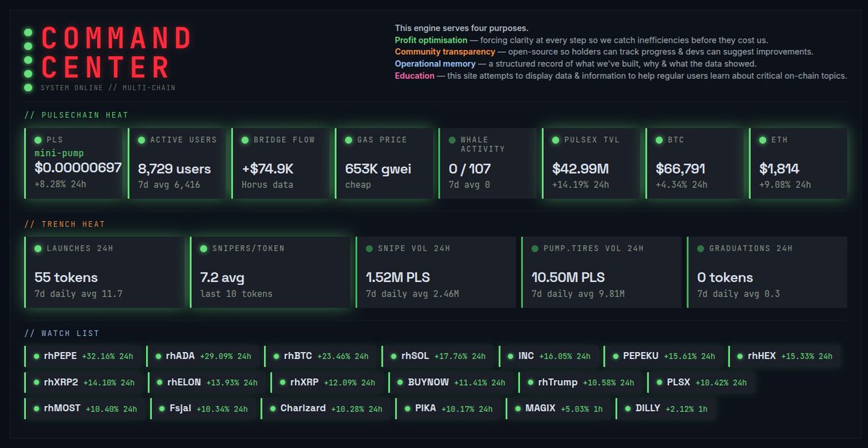Click the $66,791 BTC value
Viewport: 868px width, 448px height.
click(x=681, y=168)
